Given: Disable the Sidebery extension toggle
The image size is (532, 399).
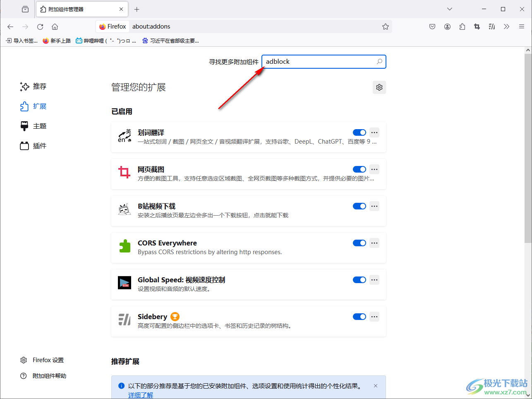Looking at the screenshot, I should pos(359,317).
